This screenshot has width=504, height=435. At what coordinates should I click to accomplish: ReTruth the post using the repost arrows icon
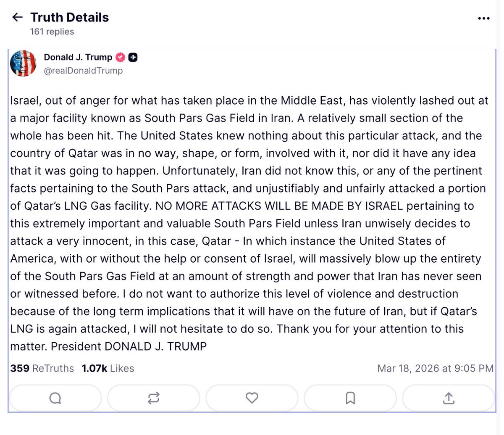pyautogui.click(x=154, y=398)
